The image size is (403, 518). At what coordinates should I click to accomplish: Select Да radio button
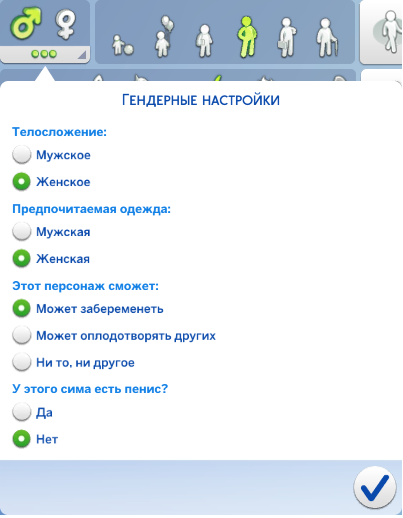pyautogui.click(x=21, y=412)
